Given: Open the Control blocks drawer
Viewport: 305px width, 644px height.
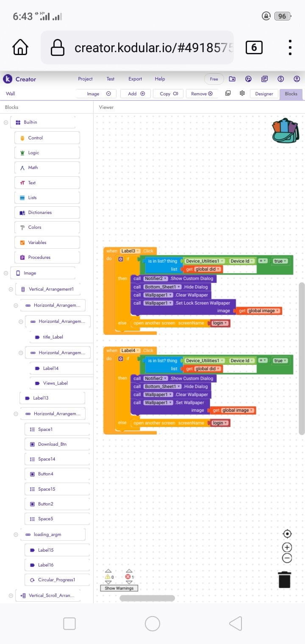Looking at the screenshot, I should point(47,138).
